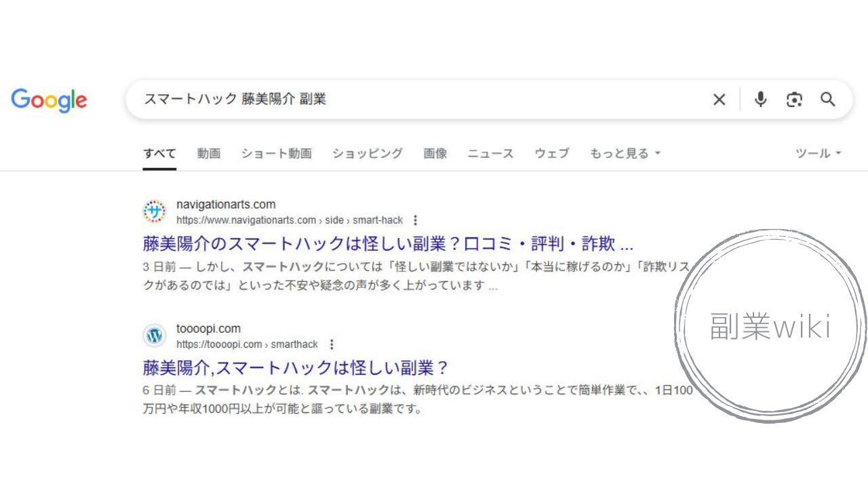868x488 pixels.
Task: Expand the もっと見る dropdown
Action: click(625, 153)
